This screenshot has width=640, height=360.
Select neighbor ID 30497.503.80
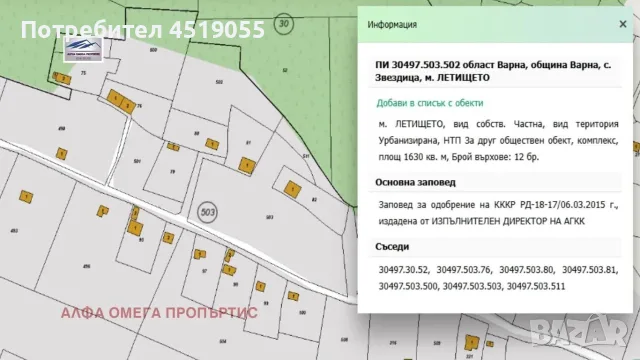tap(526, 270)
